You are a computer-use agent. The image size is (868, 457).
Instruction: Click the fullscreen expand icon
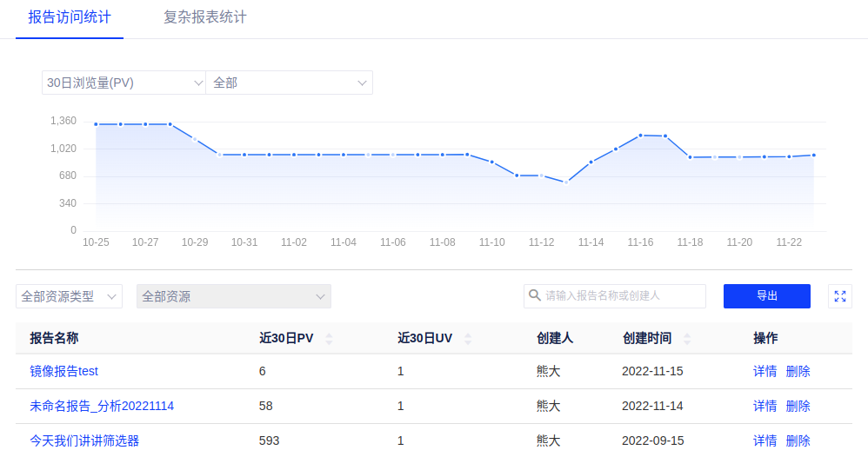pos(840,296)
